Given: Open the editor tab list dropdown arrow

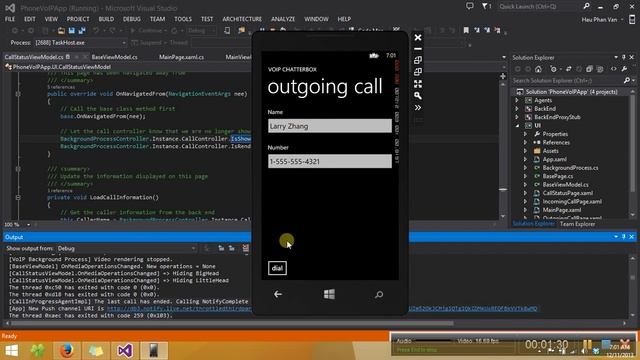Looking at the screenshot, I should pos(504,58).
